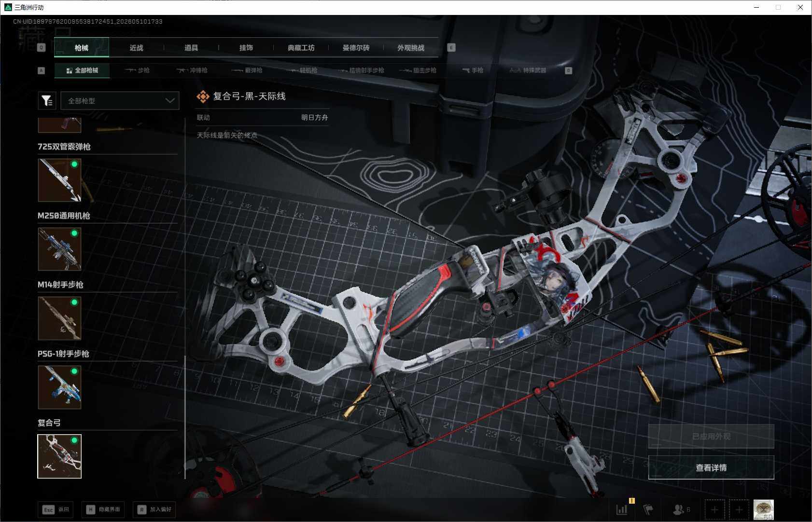Click the Q key previous-tab icon
812x522 pixels.
coord(41,47)
